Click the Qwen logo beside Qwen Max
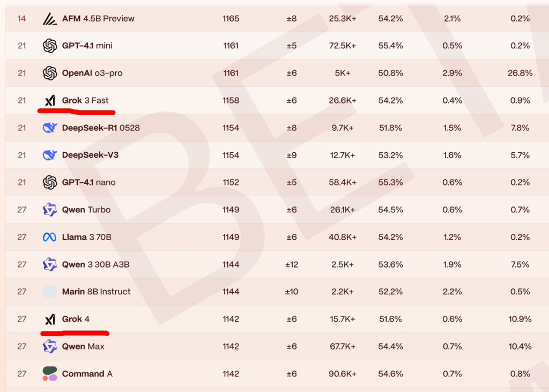This screenshot has width=549, height=392. pos(50,346)
